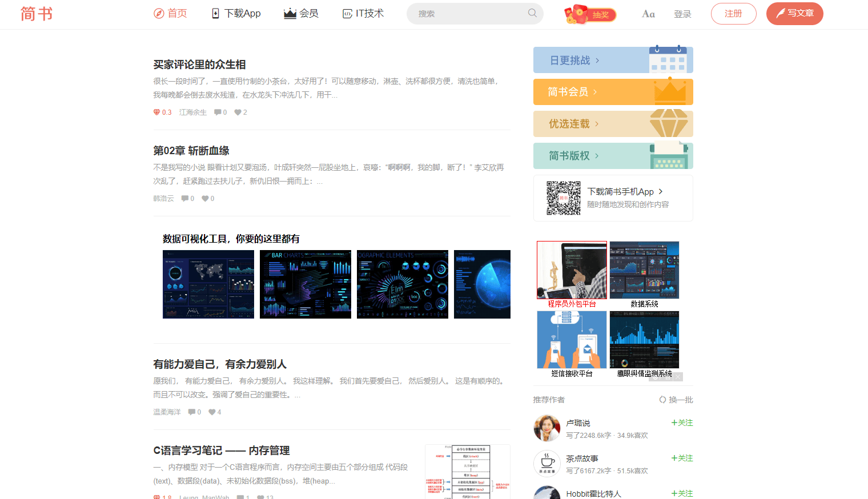Click the 程序员外包平台 ad thumbnail

pos(572,269)
